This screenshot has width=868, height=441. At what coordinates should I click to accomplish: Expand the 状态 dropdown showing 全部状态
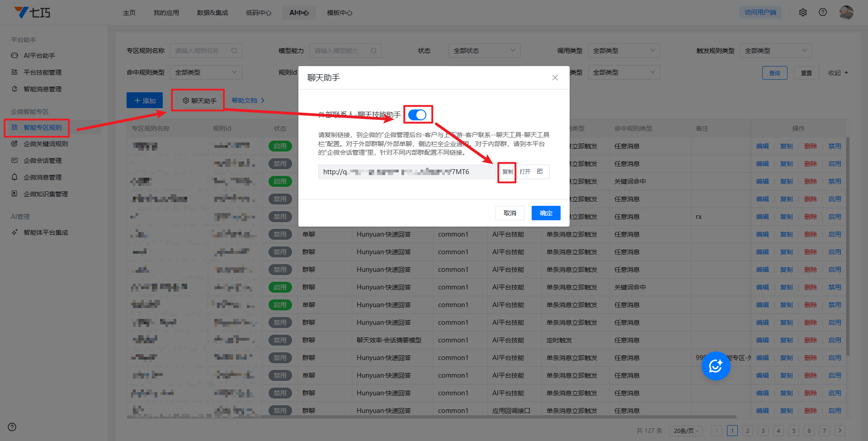(484, 51)
